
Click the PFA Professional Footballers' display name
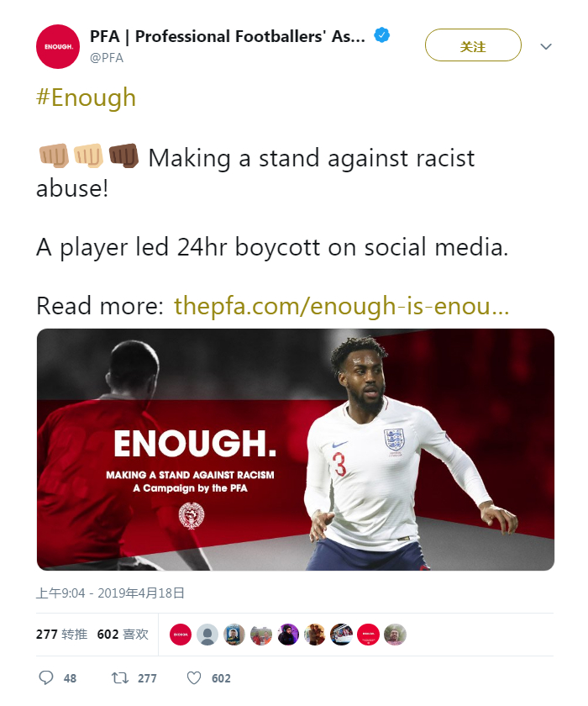227,36
